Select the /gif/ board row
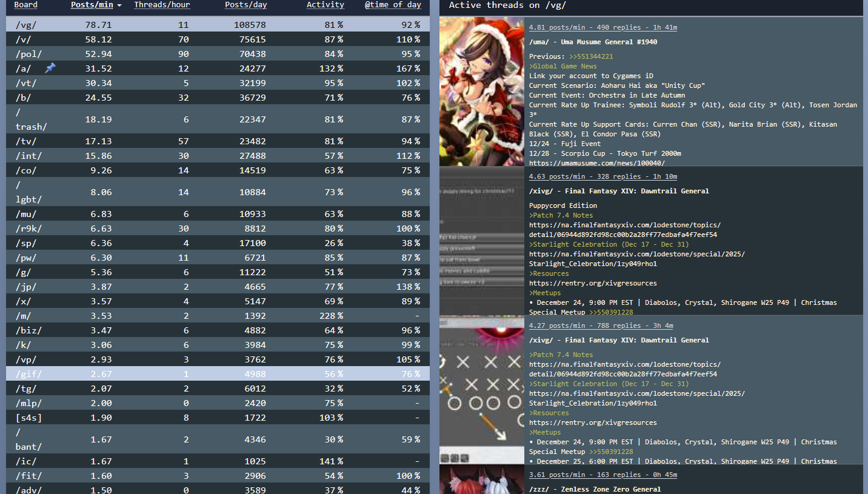Viewport: 868px width, 494px height. (218, 374)
